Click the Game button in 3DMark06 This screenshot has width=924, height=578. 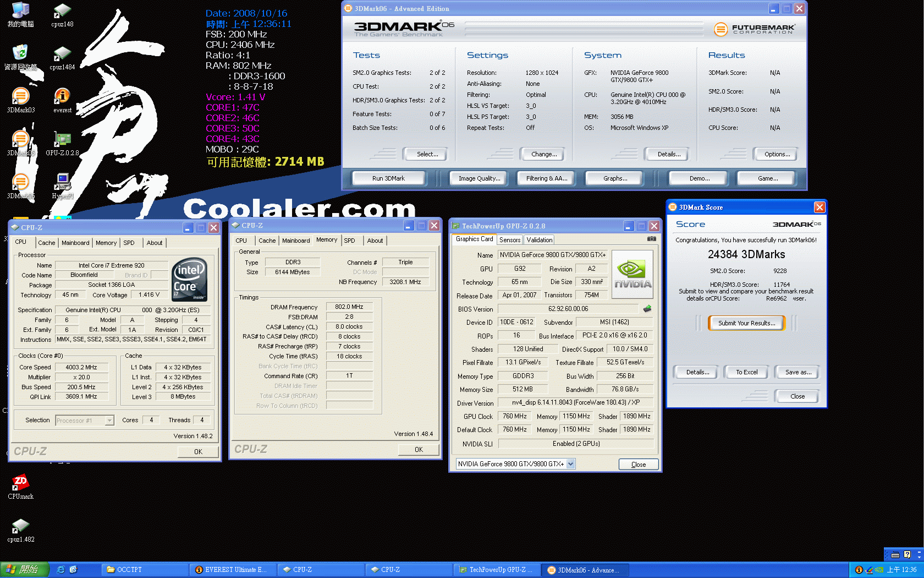[x=767, y=178]
